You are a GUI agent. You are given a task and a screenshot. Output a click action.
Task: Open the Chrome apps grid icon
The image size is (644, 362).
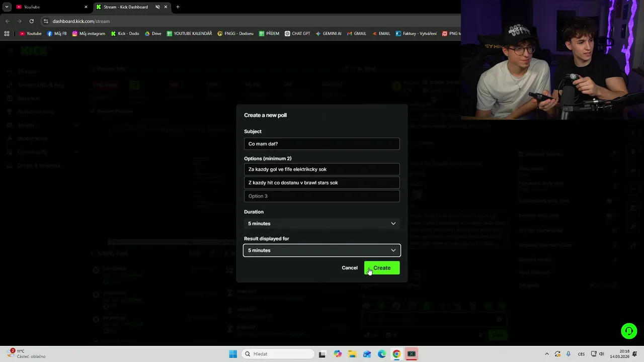(x=7, y=34)
